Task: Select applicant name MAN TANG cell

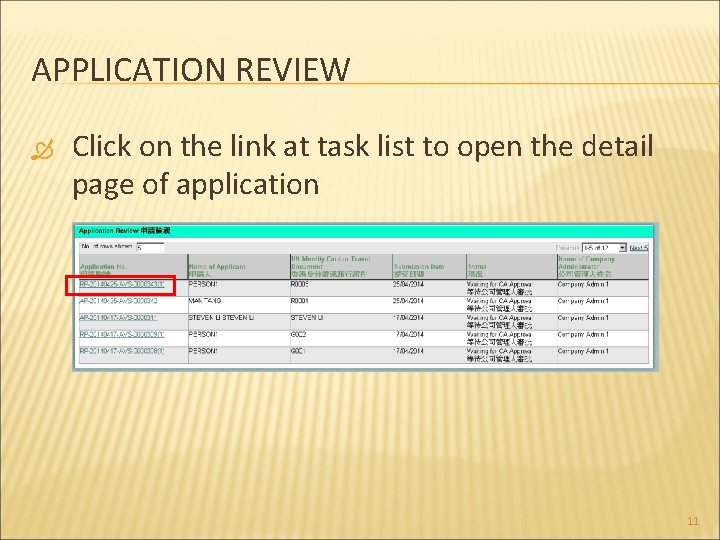Action: (205, 301)
